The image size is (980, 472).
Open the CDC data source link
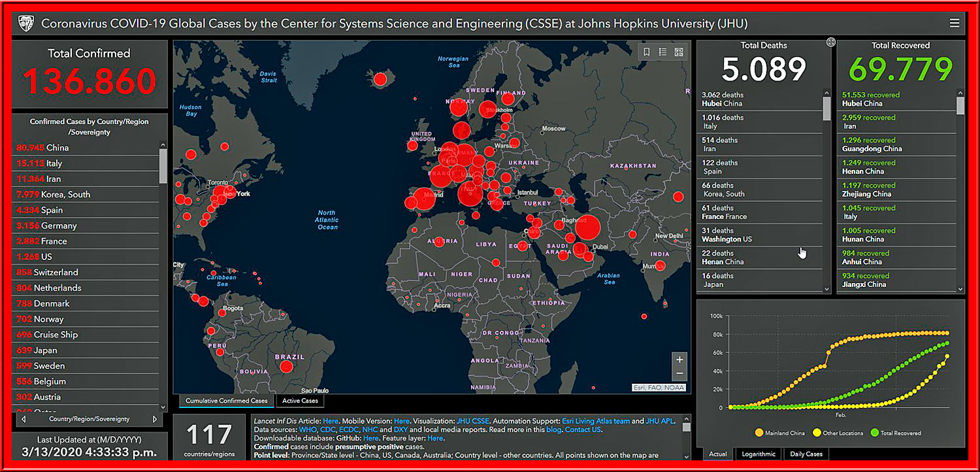[x=329, y=430]
